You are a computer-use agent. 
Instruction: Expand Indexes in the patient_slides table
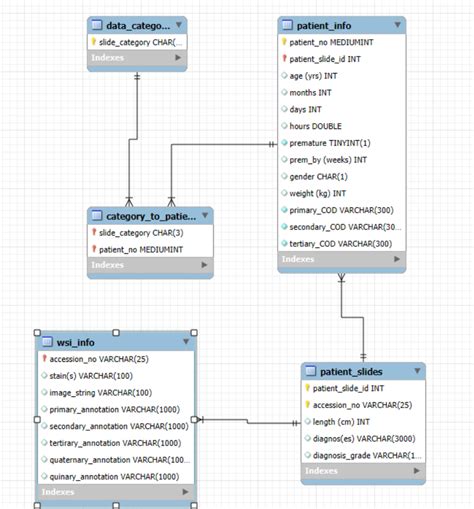point(416,471)
